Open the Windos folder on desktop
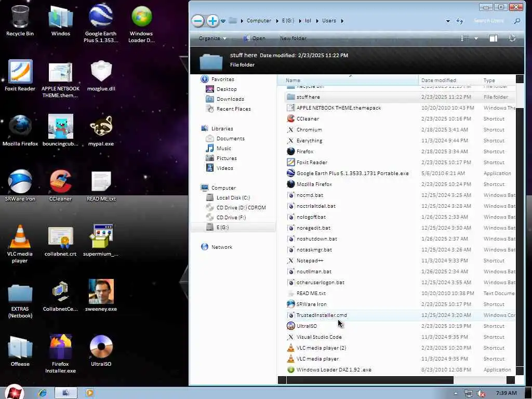532x399 pixels. 60,20
